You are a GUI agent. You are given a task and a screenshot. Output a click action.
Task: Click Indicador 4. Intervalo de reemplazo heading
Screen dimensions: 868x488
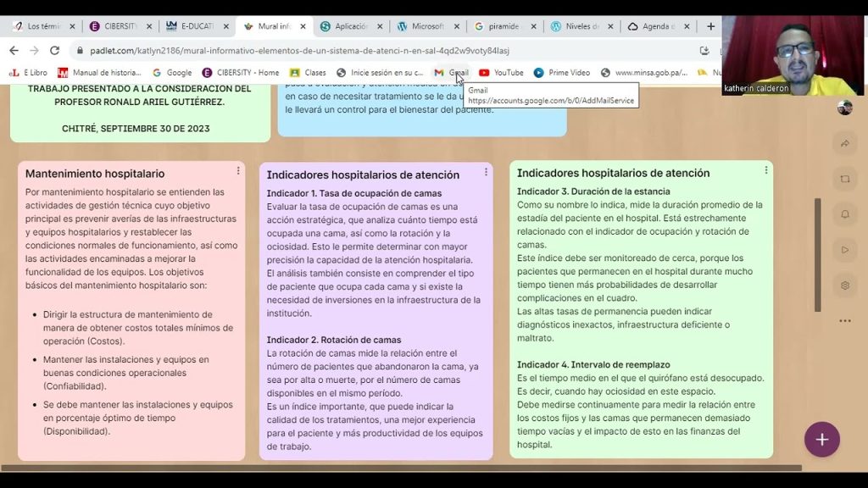pos(593,364)
